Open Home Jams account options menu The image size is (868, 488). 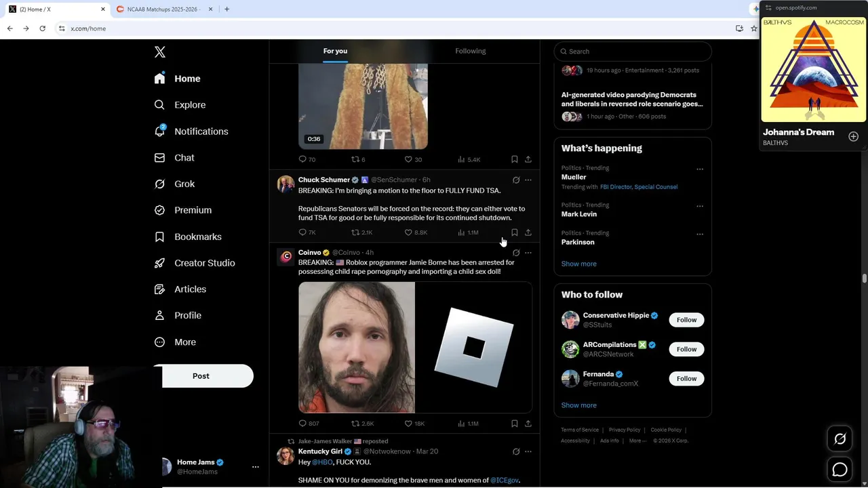pyautogui.click(x=256, y=467)
